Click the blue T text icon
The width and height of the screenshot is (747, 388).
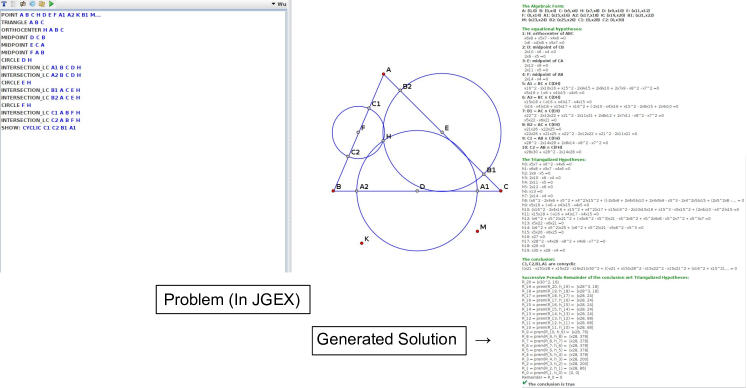[4, 4]
